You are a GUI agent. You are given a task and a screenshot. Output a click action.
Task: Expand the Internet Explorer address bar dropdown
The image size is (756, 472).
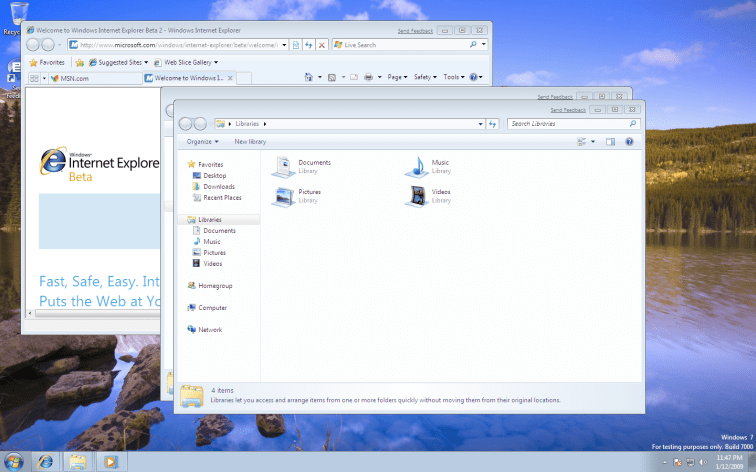(x=284, y=45)
